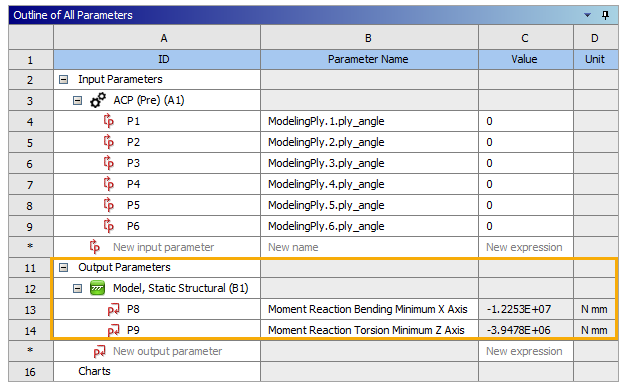This screenshot has width=625, height=388.
Task: Collapse the Output Parameters group
Action: point(63,267)
